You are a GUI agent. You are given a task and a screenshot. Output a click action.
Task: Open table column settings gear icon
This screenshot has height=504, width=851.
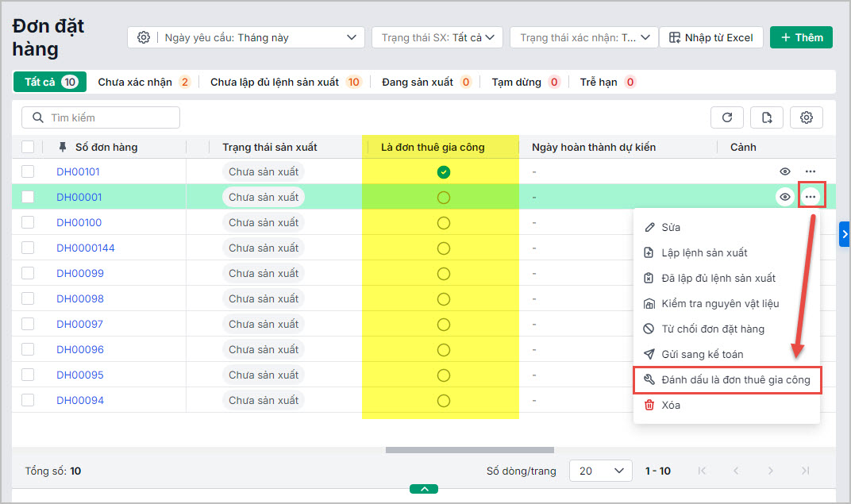coord(807,117)
